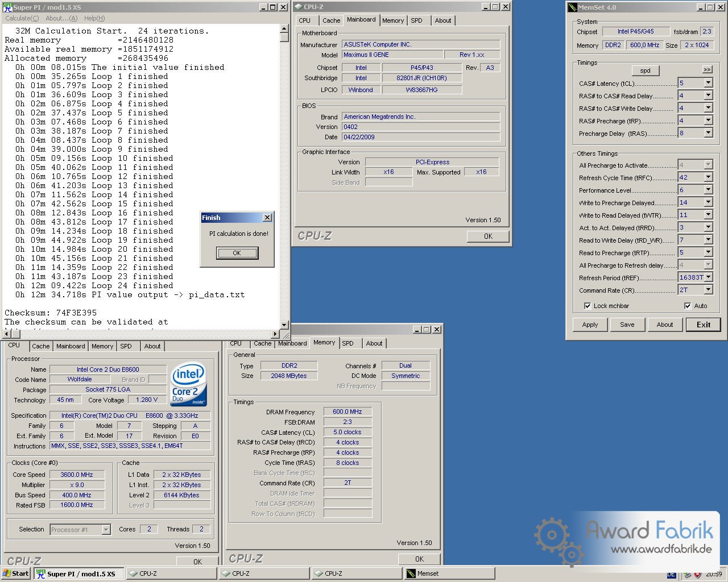Click the Checksum: 74F3E395 line

pyautogui.click(x=51, y=313)
